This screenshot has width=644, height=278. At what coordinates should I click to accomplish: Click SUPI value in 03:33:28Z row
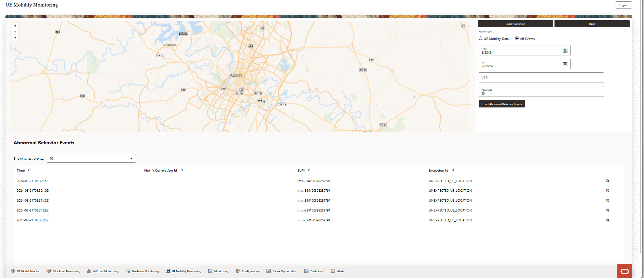(x=314, y=220)
